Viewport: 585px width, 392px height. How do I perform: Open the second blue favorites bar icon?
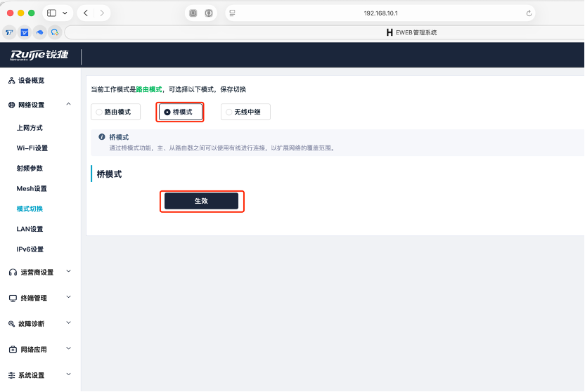pos(24,32)
